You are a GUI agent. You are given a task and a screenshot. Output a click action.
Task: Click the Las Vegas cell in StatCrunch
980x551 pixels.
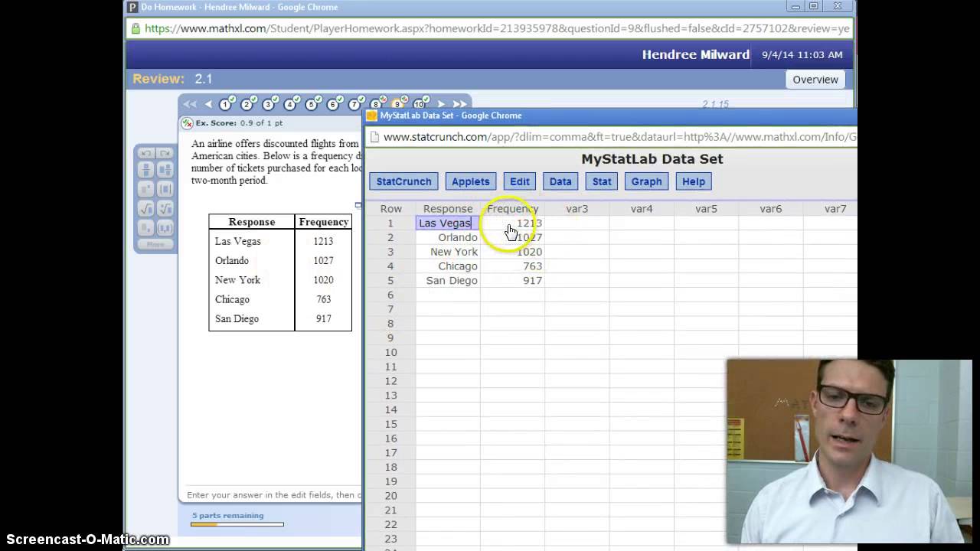(448, 223)
